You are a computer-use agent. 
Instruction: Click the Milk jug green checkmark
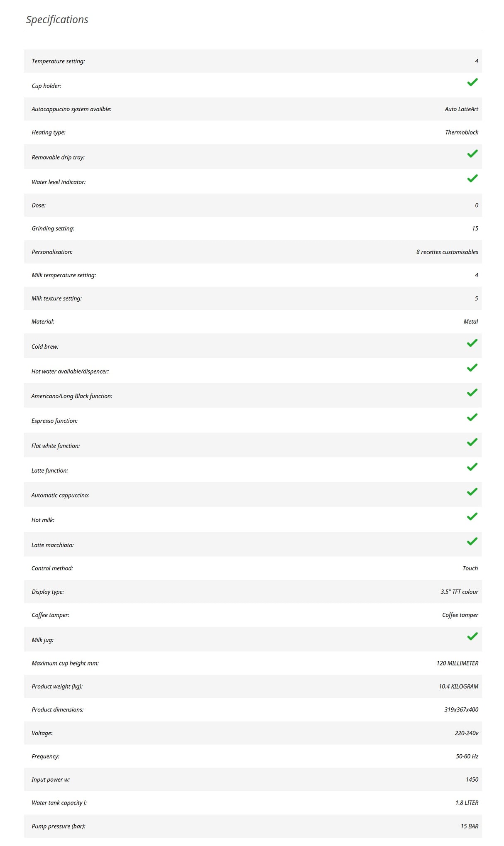click(472, 636)
